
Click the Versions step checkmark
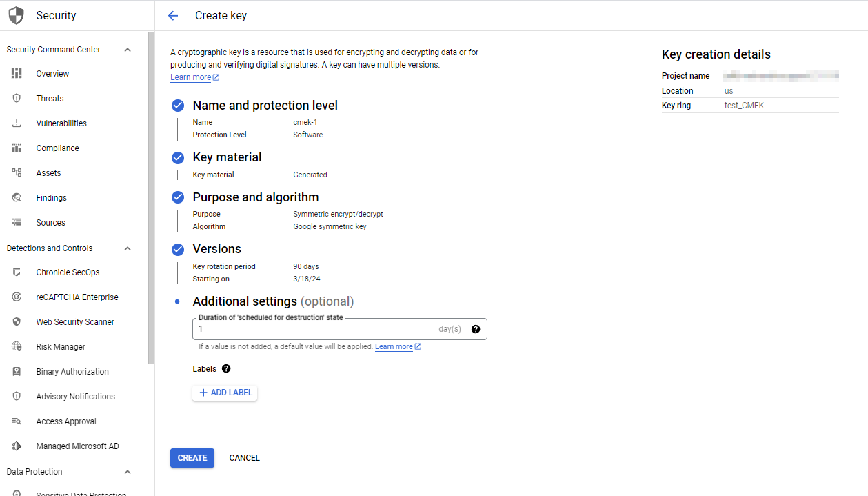[x=178, y=249]
